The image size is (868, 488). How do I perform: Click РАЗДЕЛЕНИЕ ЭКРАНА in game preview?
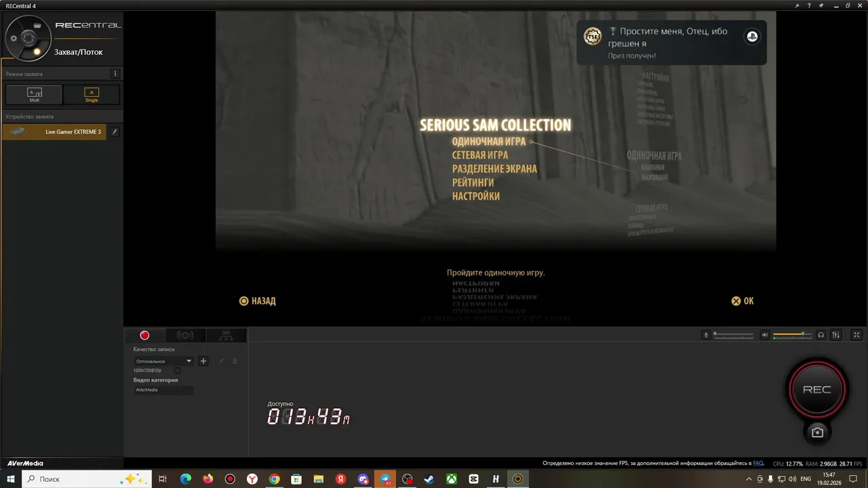[494, 169]
